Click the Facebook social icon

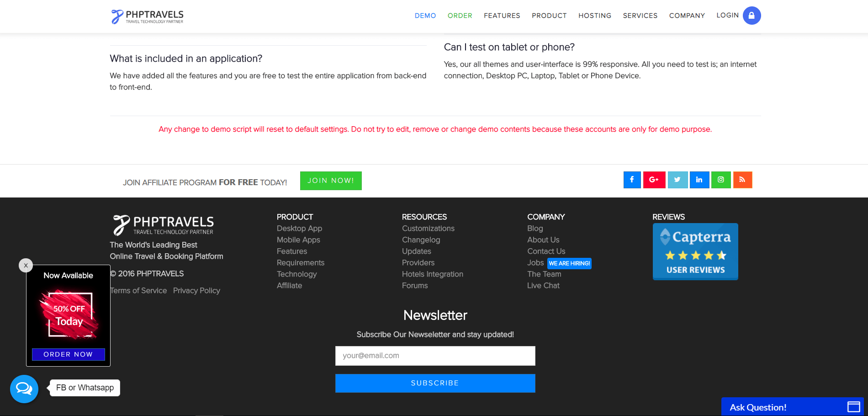(x=632, y=180)
